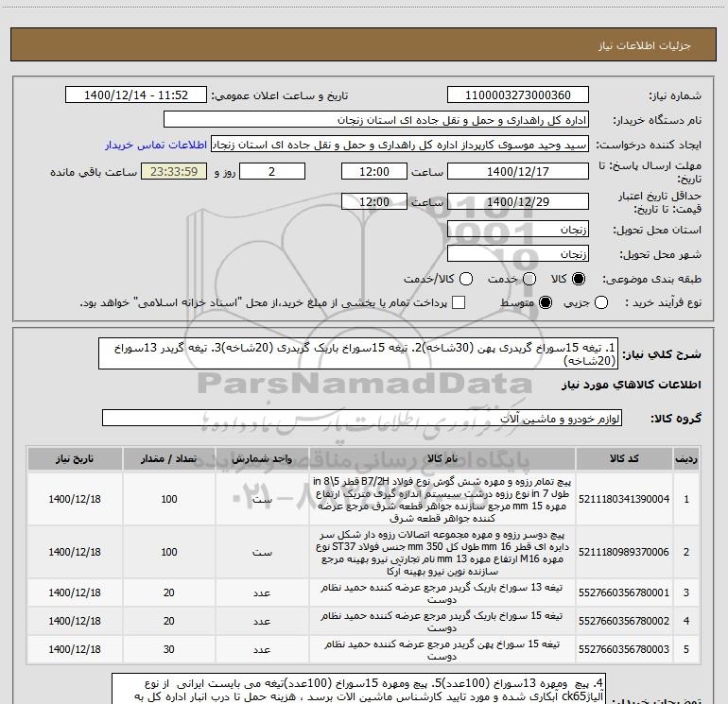Click the request creator field سید وحید موسوی
The height and width of the screenshot is (704, 728).
(x=400, y=145)
